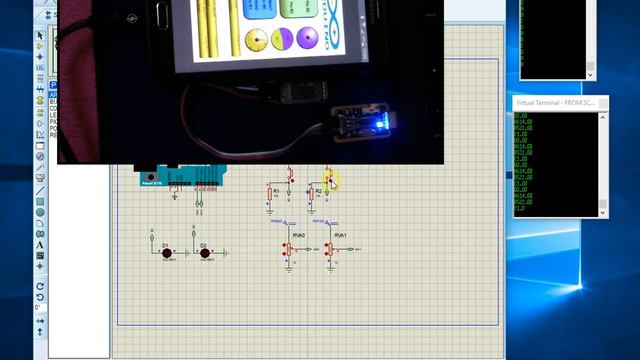
Task: Close the Virtual Terminal - FROM SC window
Action: tap(603, 103)
